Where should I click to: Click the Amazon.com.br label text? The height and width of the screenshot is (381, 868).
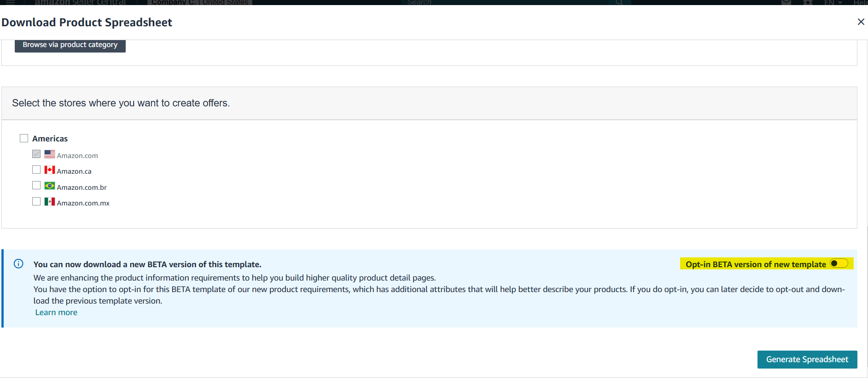coord(82,188)
